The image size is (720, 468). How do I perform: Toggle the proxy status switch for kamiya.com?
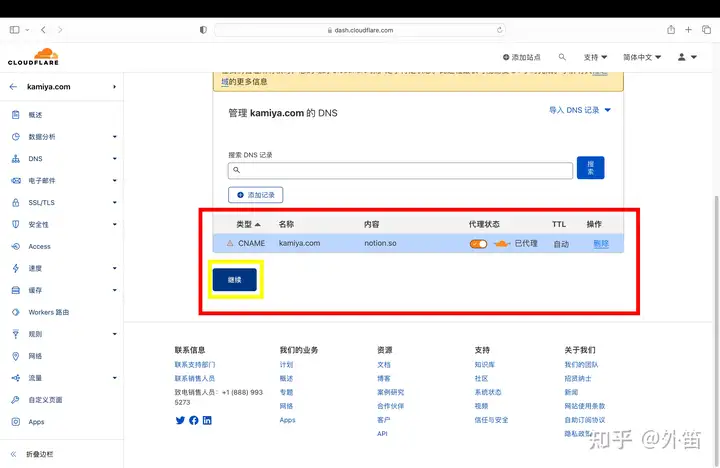pos(478,244)
